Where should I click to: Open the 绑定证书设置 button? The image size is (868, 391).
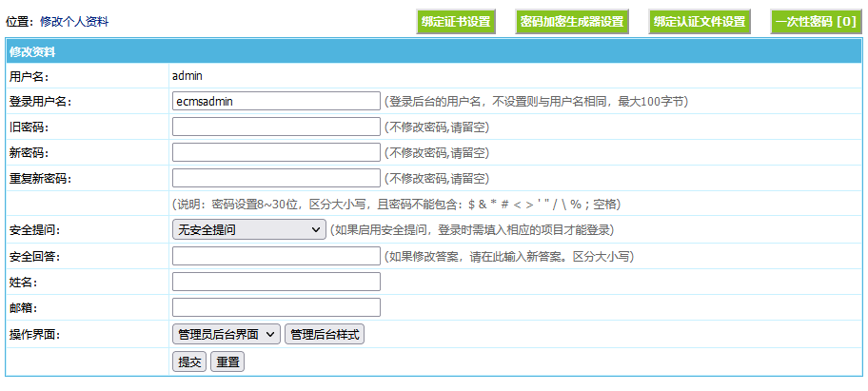pos(456,22)
